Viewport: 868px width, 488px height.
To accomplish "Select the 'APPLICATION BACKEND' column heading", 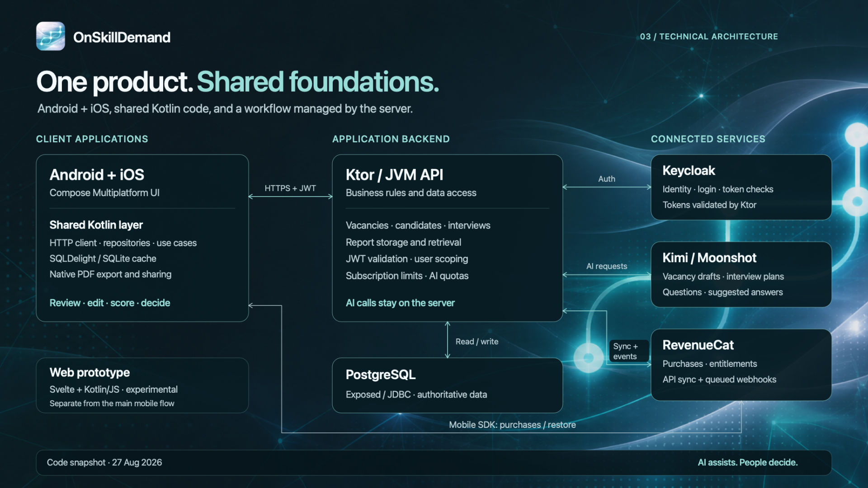I will coord(391,139).
